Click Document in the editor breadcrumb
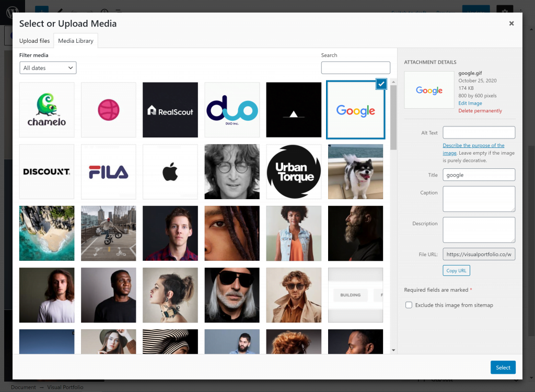The height and width of the screenshot is (392, 535). point(23,387)
